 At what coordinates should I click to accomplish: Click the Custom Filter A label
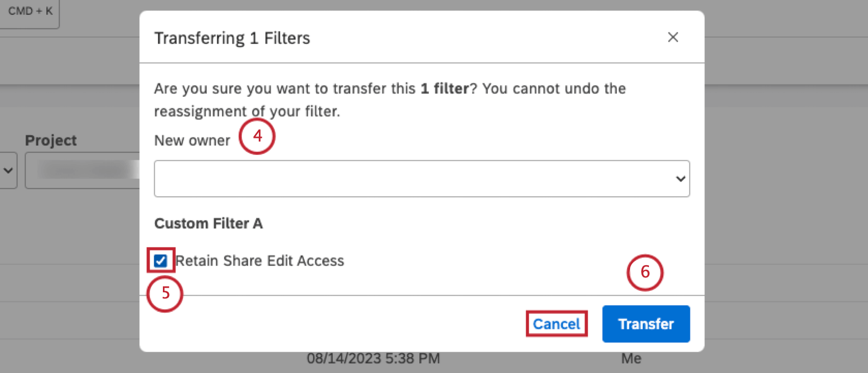coord(208,223)
